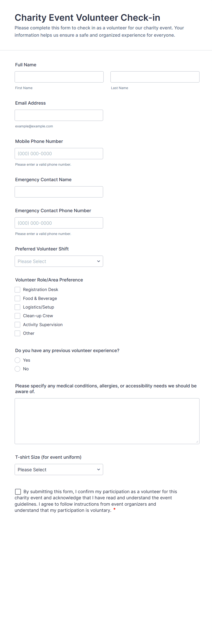Image resolution: width=212 pixels, height=644 pixels.
Task: Click the T-shirt Size dropdown chevron arrow
Action: pos(98,469)
